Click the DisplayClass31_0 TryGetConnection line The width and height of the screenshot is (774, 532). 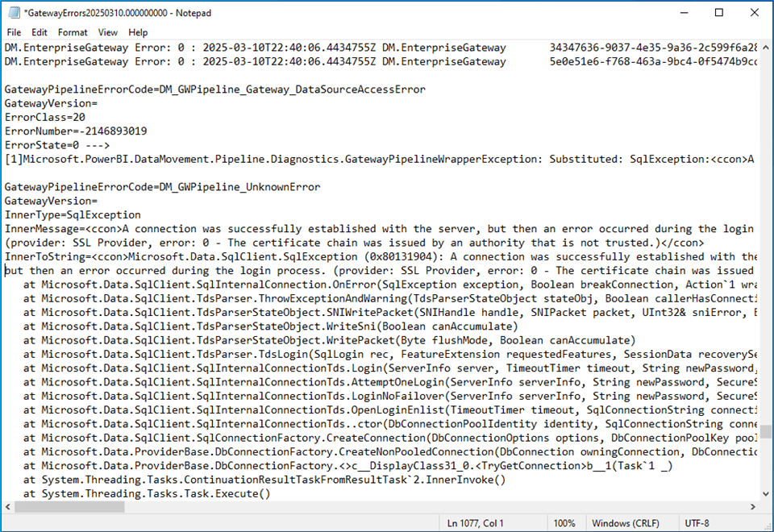coord(348,466)
